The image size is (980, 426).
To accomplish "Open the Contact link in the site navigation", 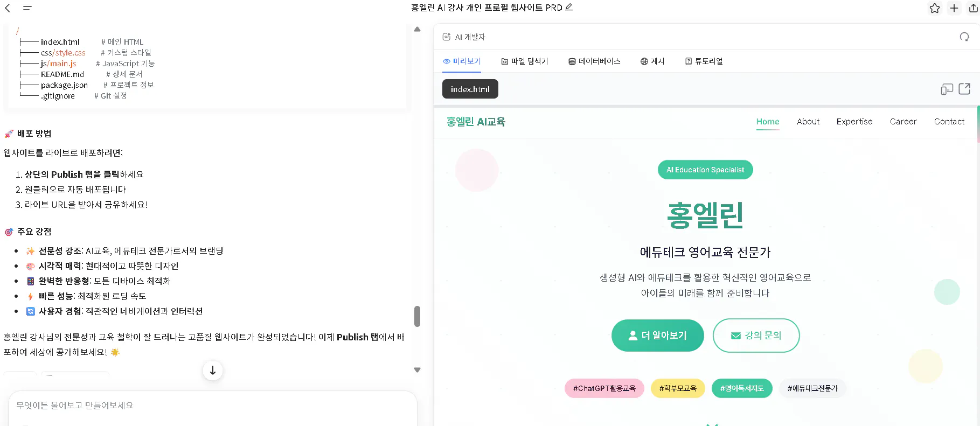I will tap(949, 121).
